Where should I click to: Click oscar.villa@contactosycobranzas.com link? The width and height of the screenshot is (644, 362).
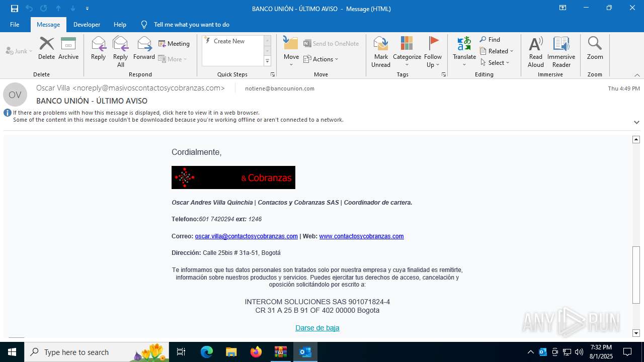[x=247, y=236]
